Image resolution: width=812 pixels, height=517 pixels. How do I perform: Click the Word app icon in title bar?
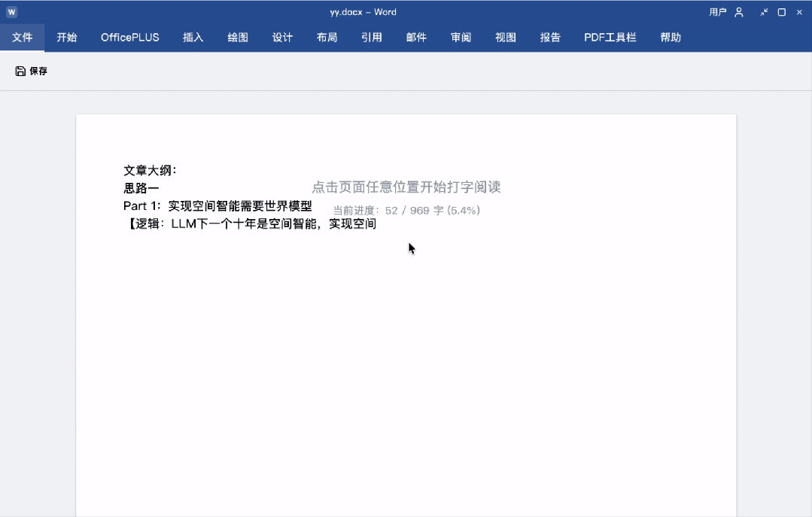coord(12,12)
